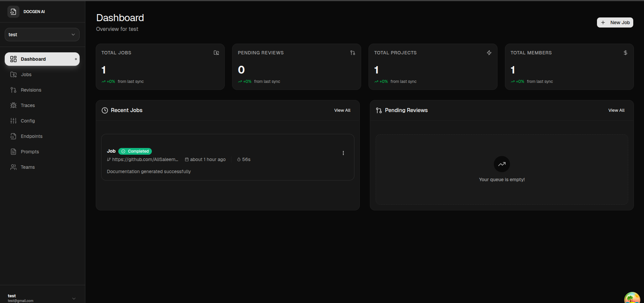Click the Dashboard grid icon in sidebar
Viewport: 644px width, 303px height.
(x=13, y=59)
